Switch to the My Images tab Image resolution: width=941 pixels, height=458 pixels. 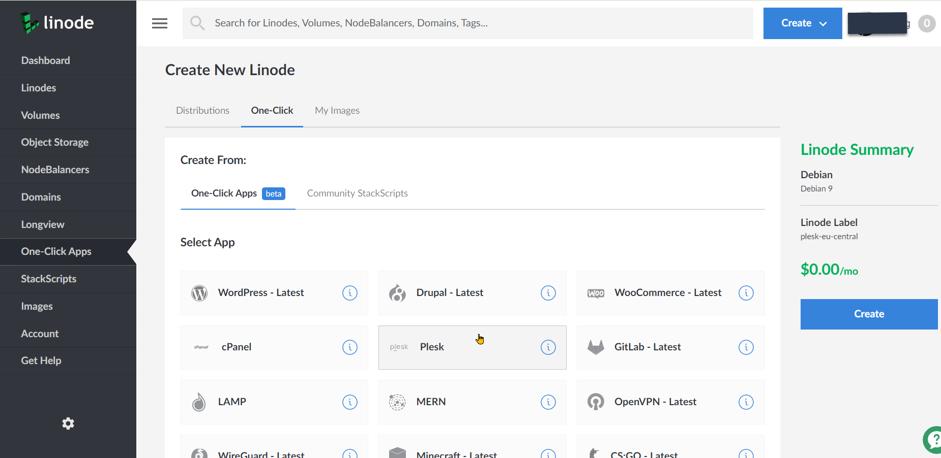click(x=337, y=110)
